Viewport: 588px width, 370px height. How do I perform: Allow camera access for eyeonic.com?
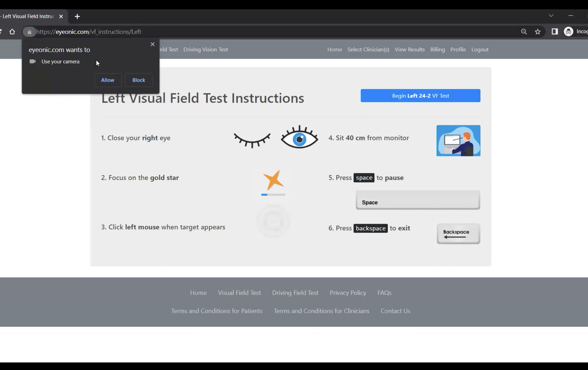click(108, 80)
